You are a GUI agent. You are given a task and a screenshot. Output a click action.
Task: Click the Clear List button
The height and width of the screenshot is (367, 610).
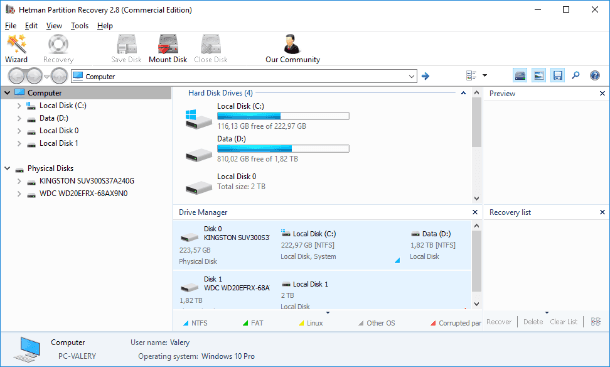tap(563, 321)
